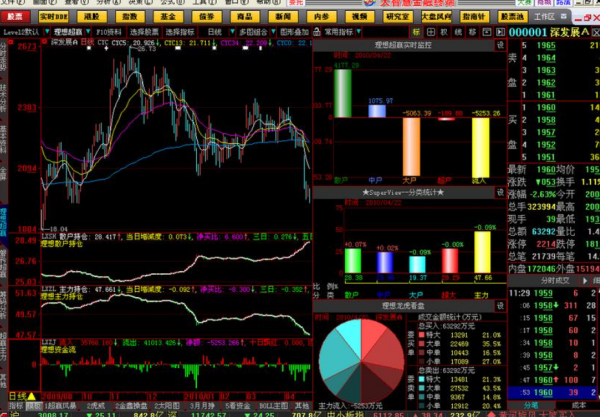The width and height of the screenshot is (600, 417).
Task: Expand the 多图组合 dropdown arrow
Action: pos(273,32)
